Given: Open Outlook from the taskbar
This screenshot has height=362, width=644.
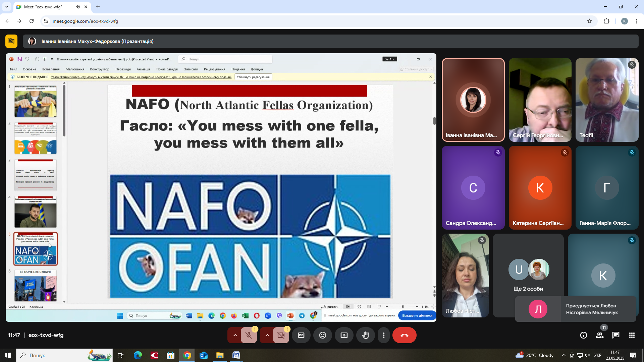Looking at the screenshot, I should coord(204,355).
